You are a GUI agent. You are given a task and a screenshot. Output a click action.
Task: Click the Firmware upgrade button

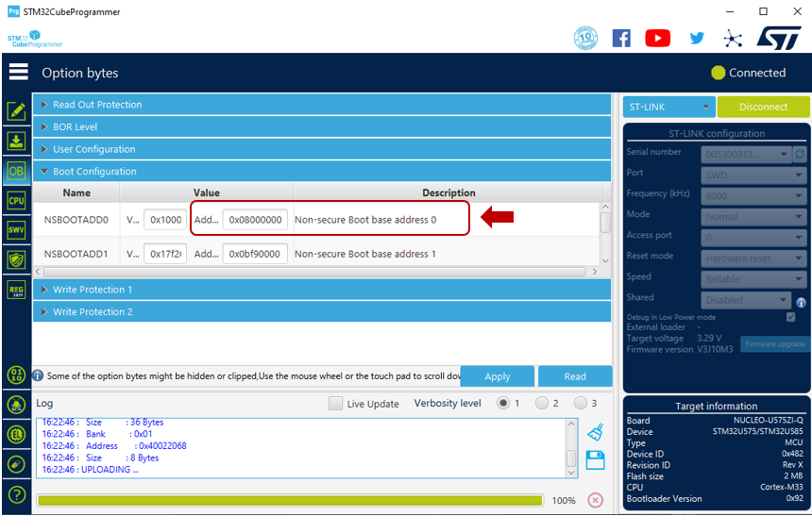(775, 343)
